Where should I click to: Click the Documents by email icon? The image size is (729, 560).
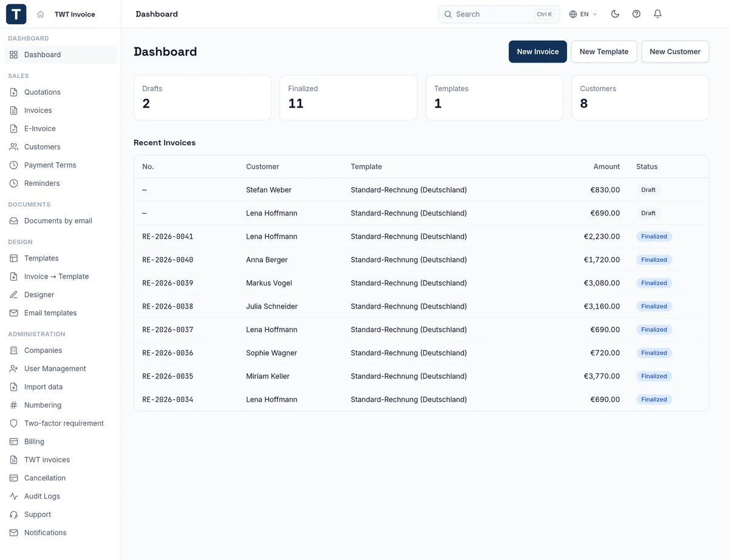pos(14,221)
